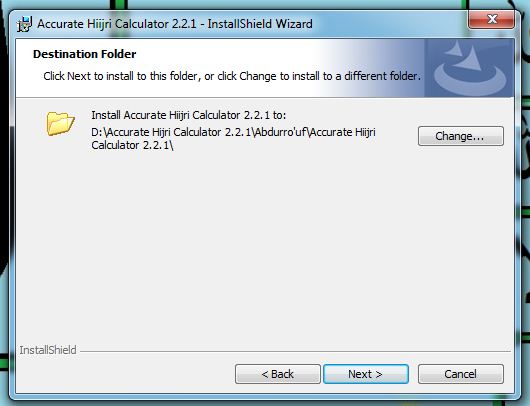This screenshot has width=530, height=406.
Task: Click the white header banner background
Action: coord(169,90)
